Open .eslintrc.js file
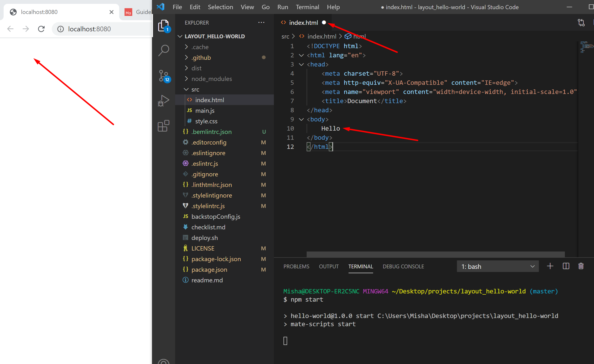 tap(224, 164)
